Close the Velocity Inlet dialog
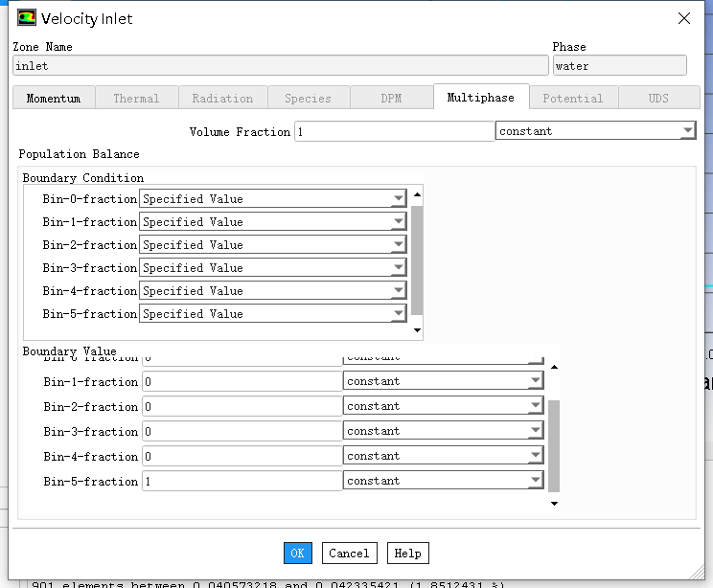 [x=683, y=18]
